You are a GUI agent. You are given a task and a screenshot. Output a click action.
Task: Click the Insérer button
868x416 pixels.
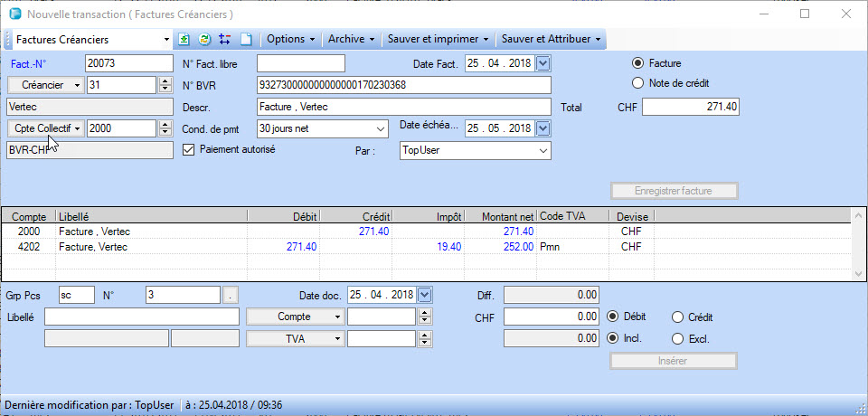tap(673, 361)
